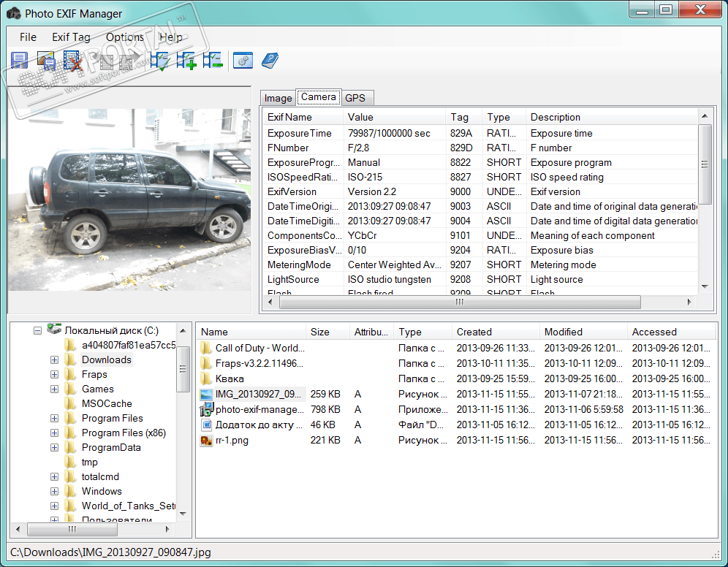Click the remove tag green minus icon
This screenshot has width=728, height=567.
[213, 61]
